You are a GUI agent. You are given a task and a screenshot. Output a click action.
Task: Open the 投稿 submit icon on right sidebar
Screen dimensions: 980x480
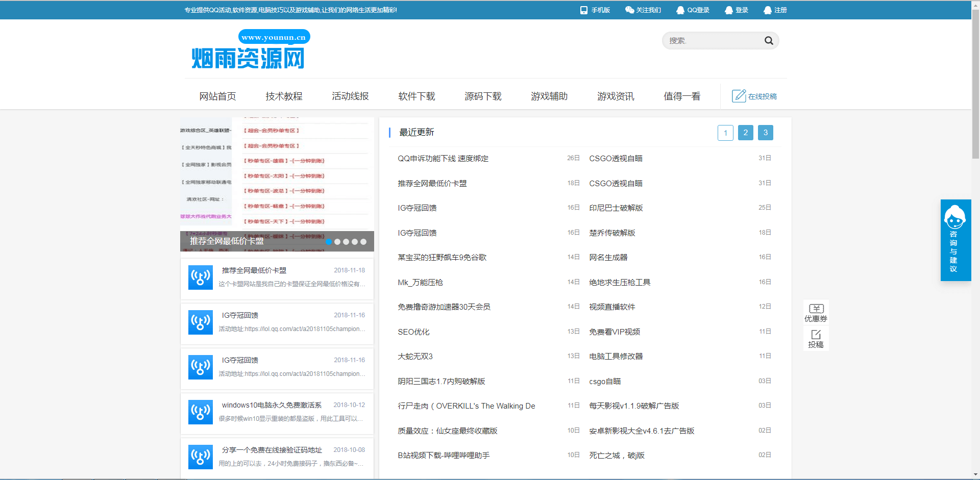816,335
